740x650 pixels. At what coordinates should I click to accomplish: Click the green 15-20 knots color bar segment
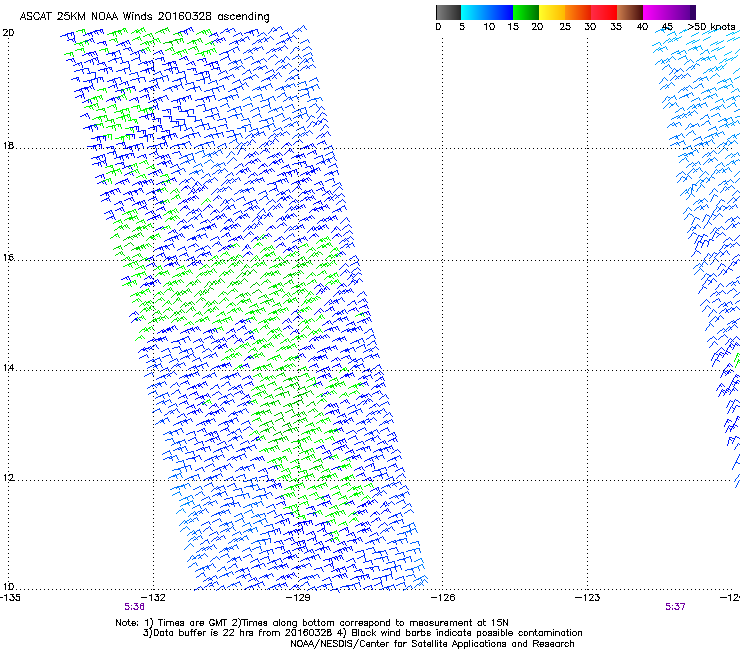coord(526,12)
